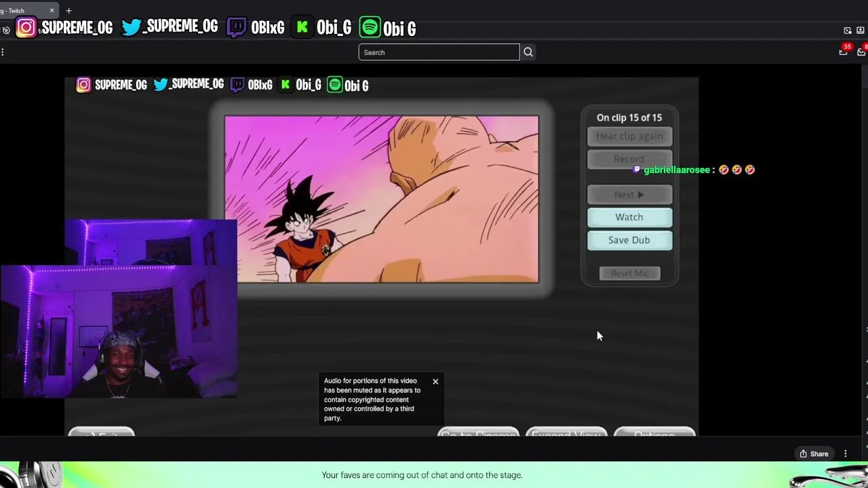The height and width of the screenshot is (488, 868).
Task: Click the Reset Mic button
Action: (630, 273)
